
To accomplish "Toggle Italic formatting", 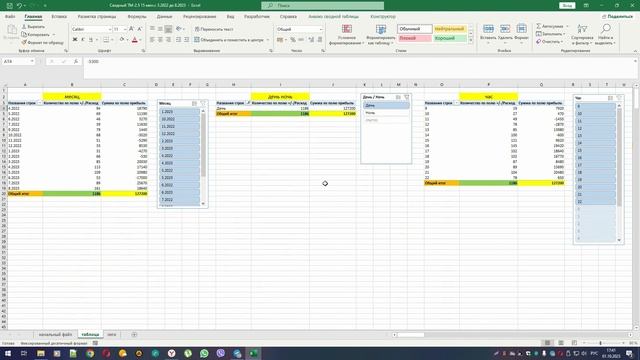I will click(x=83, y=40).
